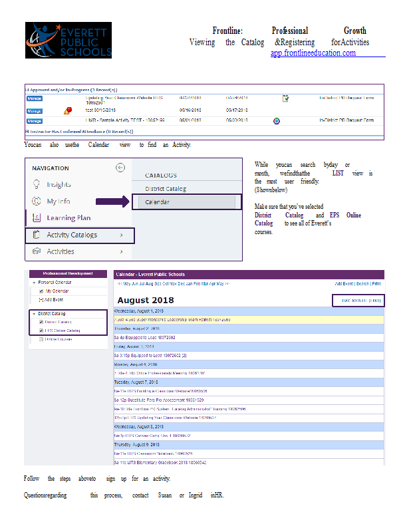Open the app.frontlineeducation.com link
Viewport: 411px width, 532px height.
313,53
